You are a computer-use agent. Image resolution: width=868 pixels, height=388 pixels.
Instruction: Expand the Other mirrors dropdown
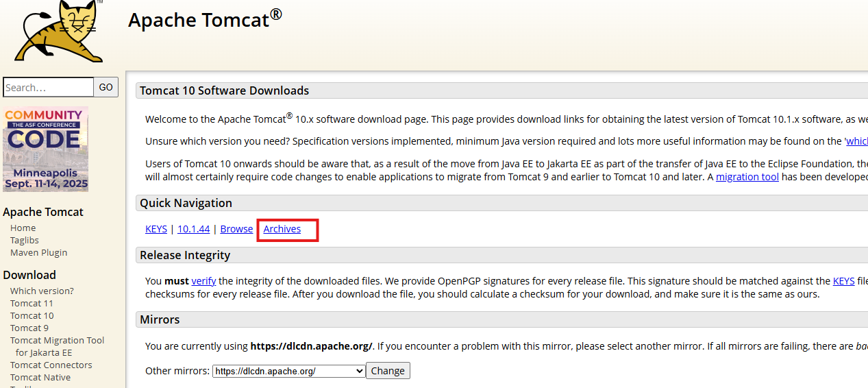[288, 371]
